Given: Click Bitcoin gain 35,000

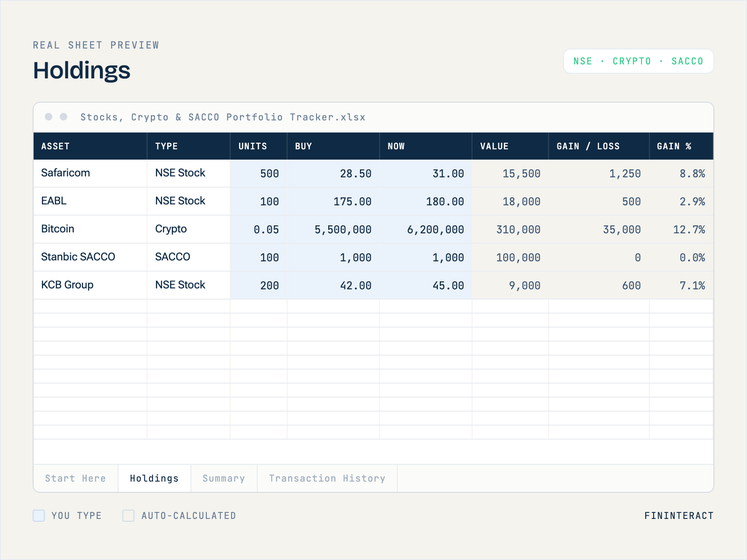Looking at the screenshot, I should pos(599,229).
